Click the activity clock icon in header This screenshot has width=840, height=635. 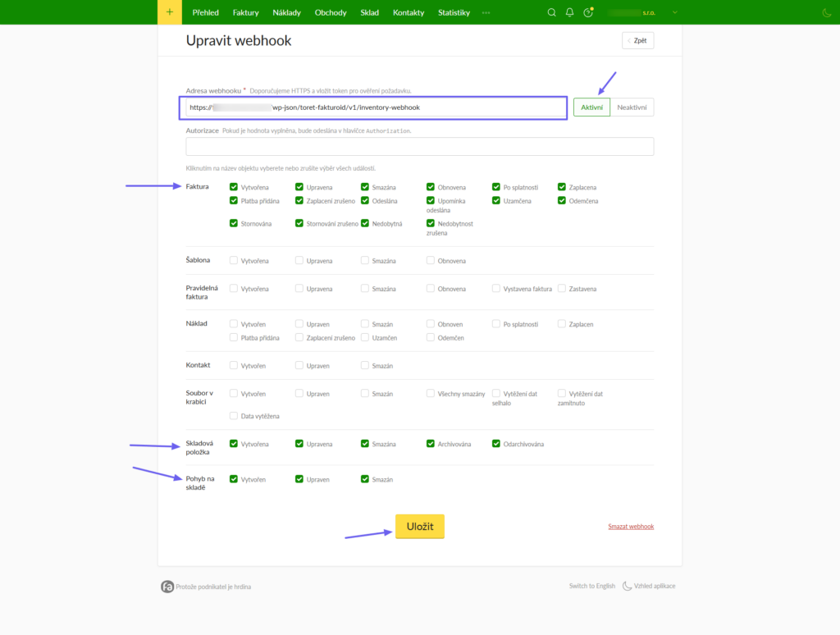588,12
